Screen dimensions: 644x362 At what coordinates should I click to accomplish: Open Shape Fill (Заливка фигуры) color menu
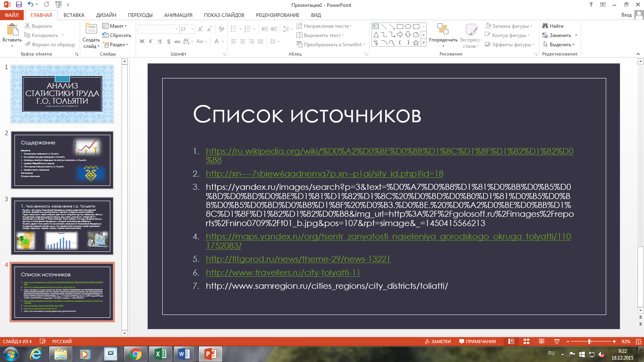(x=508, y=26)
